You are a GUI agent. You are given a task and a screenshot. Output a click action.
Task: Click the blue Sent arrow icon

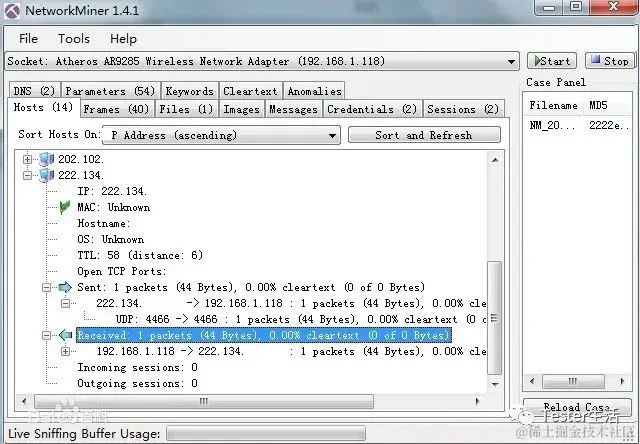[65, 287]
